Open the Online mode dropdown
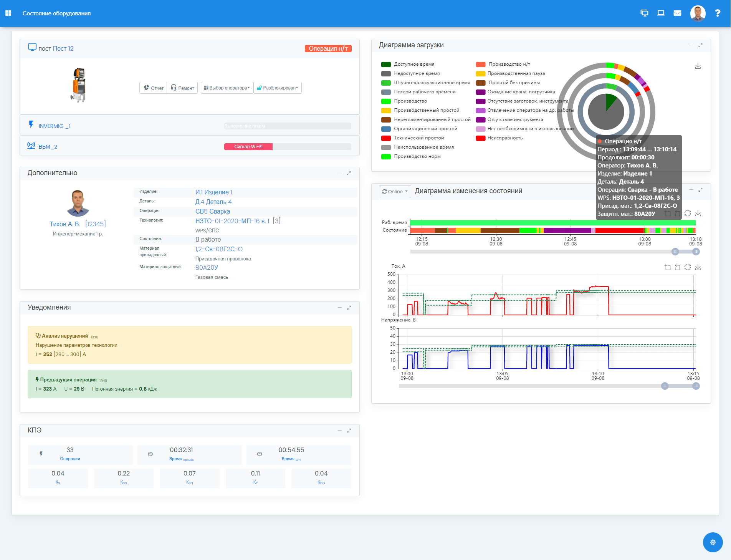The width and height of the screenshot is (731, 560). coord(395,191)
